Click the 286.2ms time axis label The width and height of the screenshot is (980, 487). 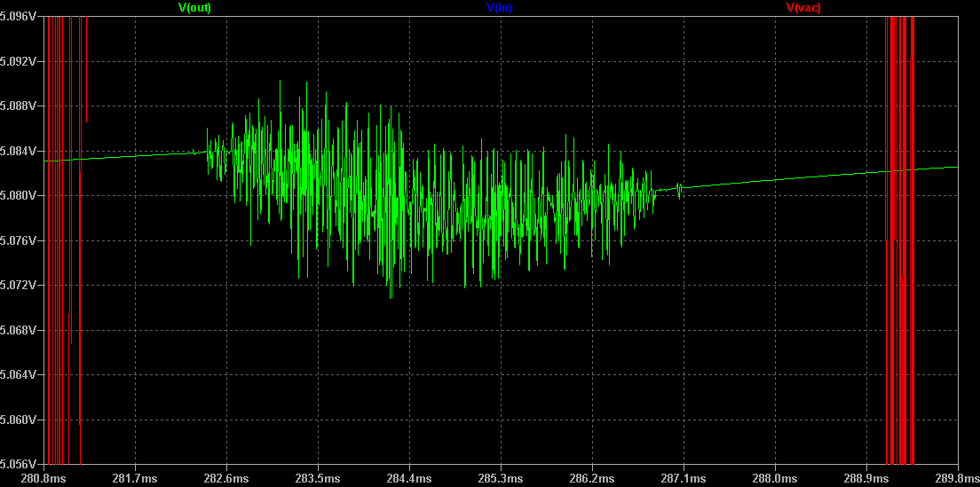pos(592,478)
